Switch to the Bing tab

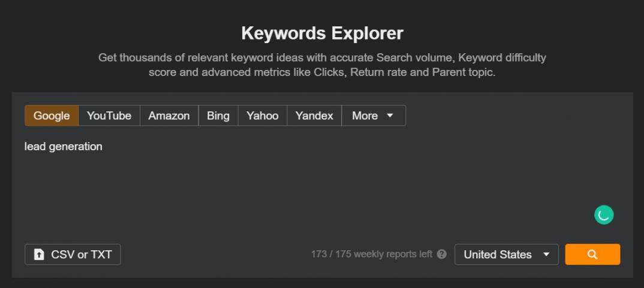pos(218,116)
